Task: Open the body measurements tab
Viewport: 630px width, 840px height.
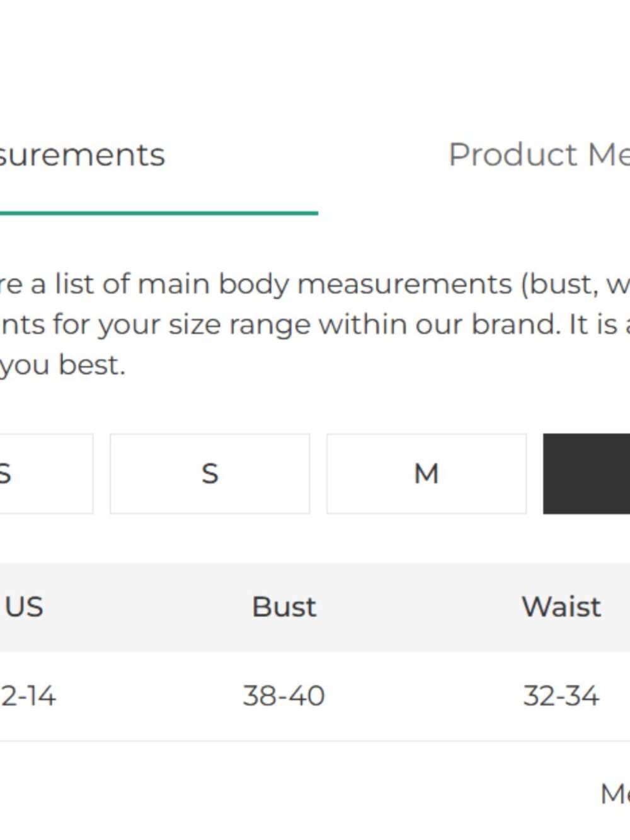Action: [83, 155]
